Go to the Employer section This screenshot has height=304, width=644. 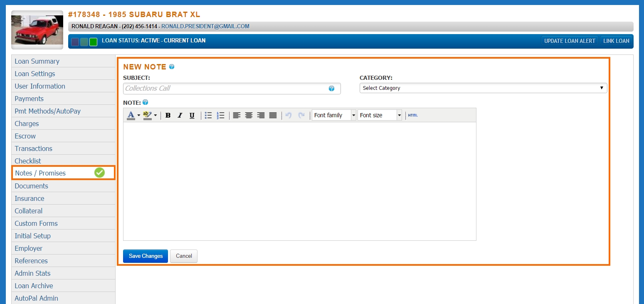click(63, 248)
